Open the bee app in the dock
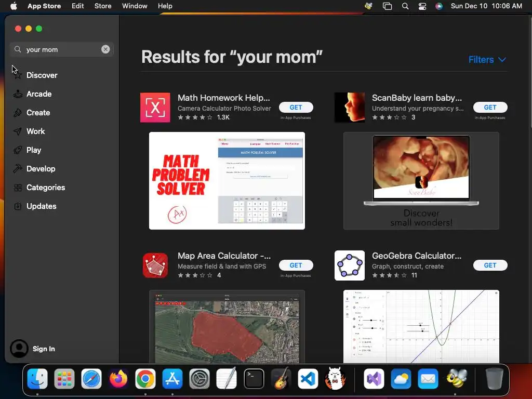 tap(456, 379)
